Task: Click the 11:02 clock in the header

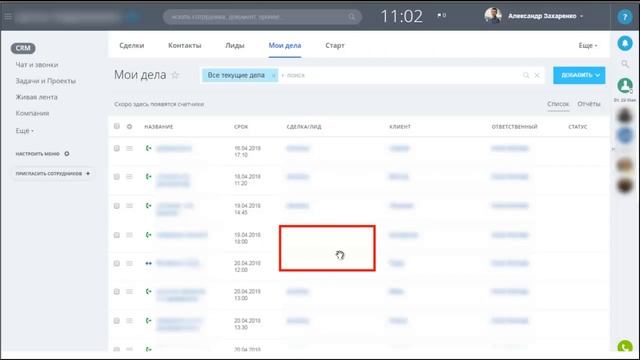Action: 401,16
